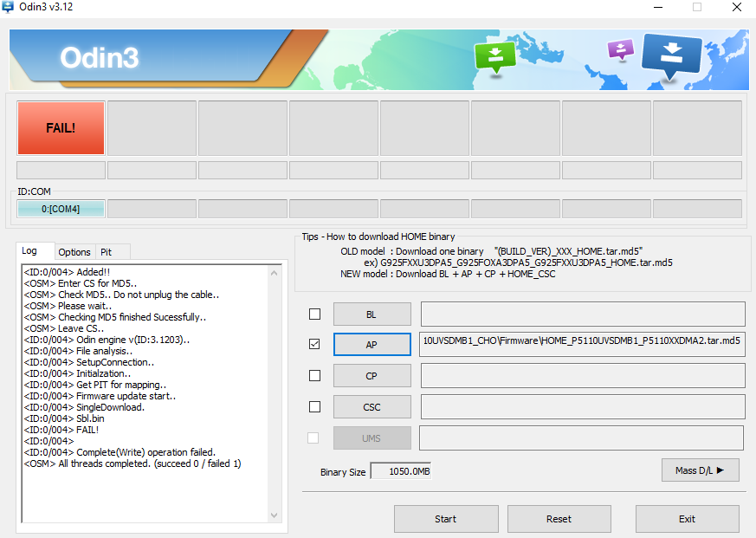The width and height of the screenshot is (756, 538).
Task: Select a CSC file with CSC button
Action: [372, 407]
